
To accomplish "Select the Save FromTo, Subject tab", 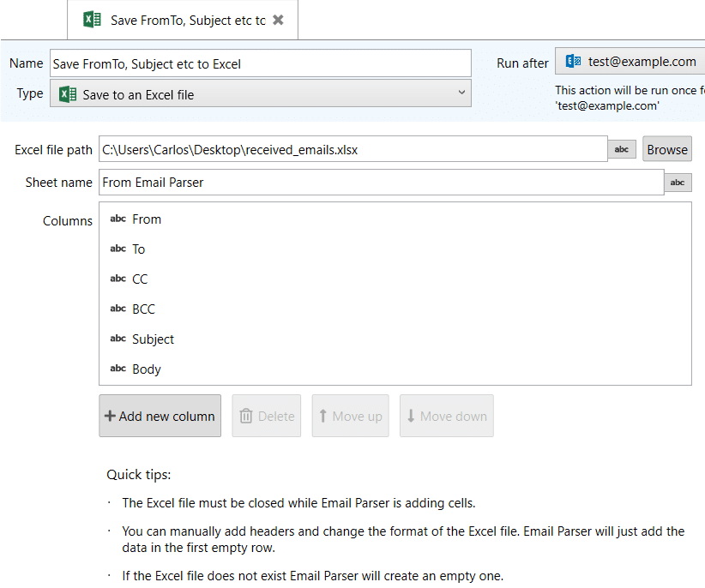I will click(183, 20).
